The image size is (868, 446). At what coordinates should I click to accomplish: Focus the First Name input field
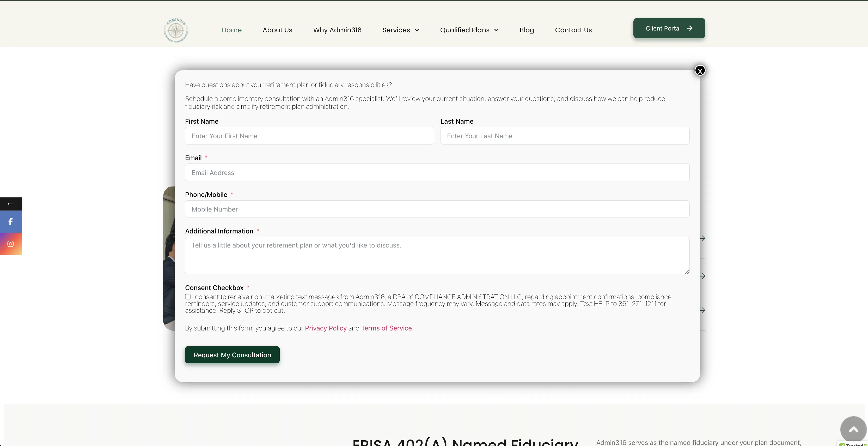309,136
